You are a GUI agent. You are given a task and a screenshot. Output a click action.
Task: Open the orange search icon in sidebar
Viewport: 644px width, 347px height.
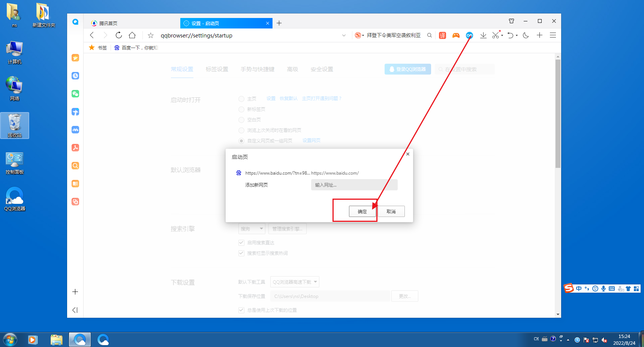coord(75,166)
